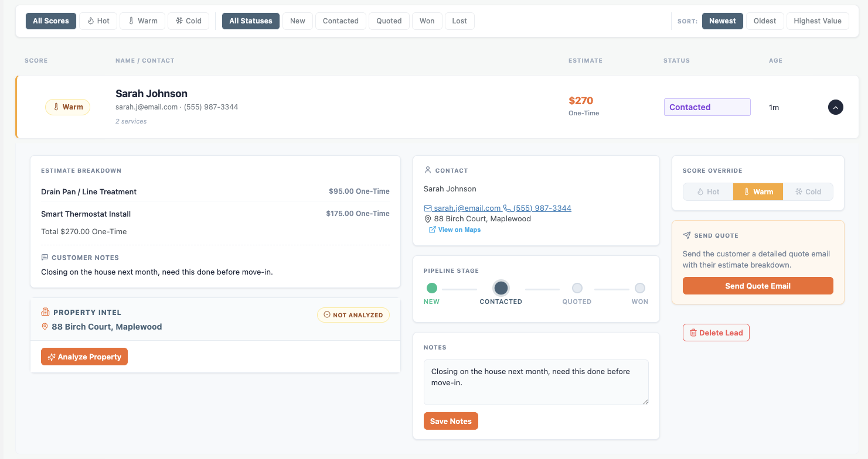Click Smart Thermostat Install item

(x=86, y=214)
